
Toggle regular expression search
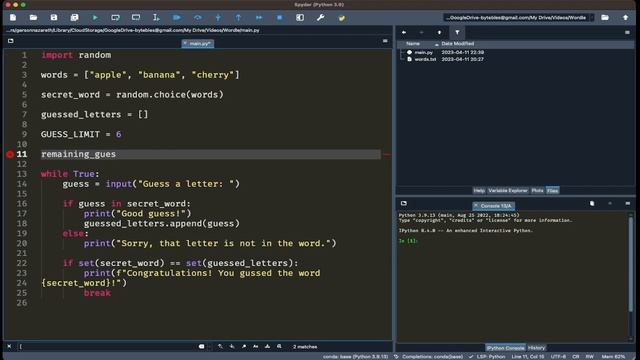click(x=244, y=347)
